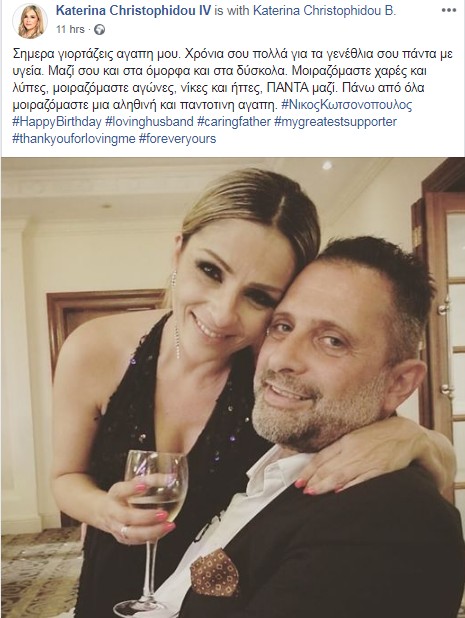Click the globe public privacy icon
465x618 pixels.
[100, 30]
